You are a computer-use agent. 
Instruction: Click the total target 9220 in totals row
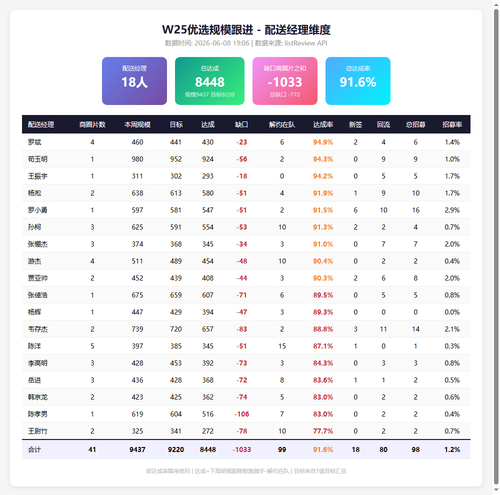click(x=176, y=450)
